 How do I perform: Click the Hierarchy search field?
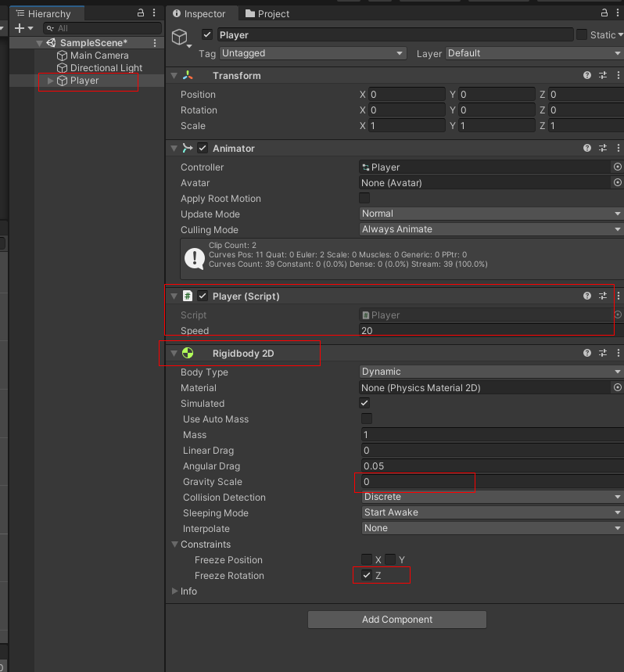[102, 28]
